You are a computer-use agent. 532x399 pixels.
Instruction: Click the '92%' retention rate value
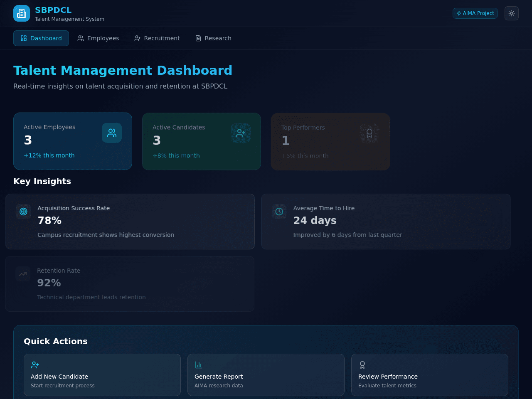point(49,283)
